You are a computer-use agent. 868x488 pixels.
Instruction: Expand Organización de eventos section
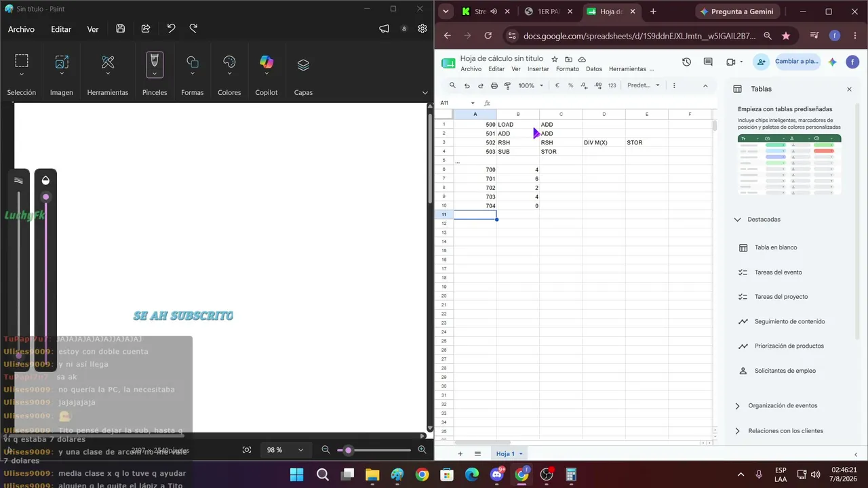(x=737, y=406)
